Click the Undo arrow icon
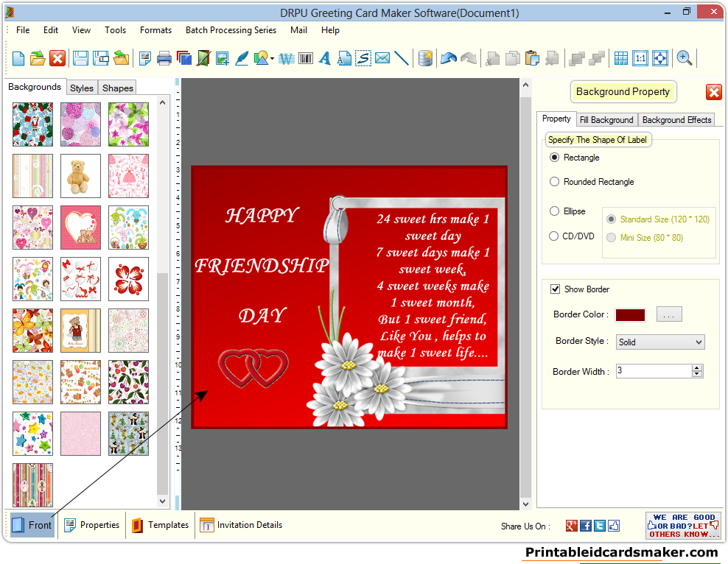The image size is (728, 564). tap(448, 58)
